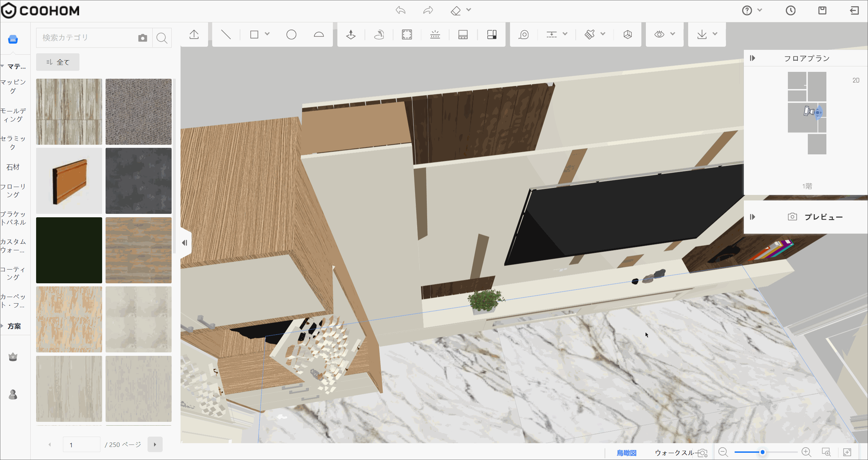The height and width of the screenshot is (460, 868).
Task: Select the セラミック category
Action: coord(13,143)
